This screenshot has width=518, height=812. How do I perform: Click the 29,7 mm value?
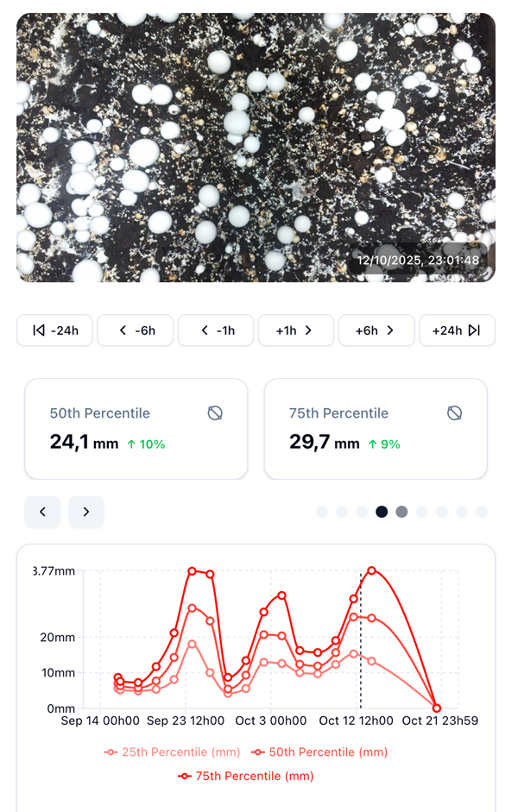coord(324,443)
